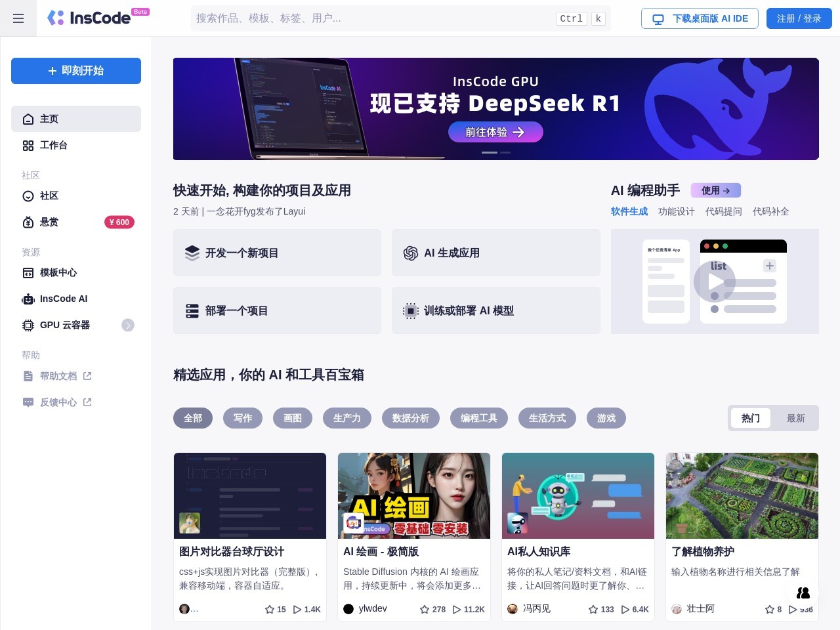Viewport: 840px width, 630px height.
Task: Filter apps by 生活方式
Action: 547,418
